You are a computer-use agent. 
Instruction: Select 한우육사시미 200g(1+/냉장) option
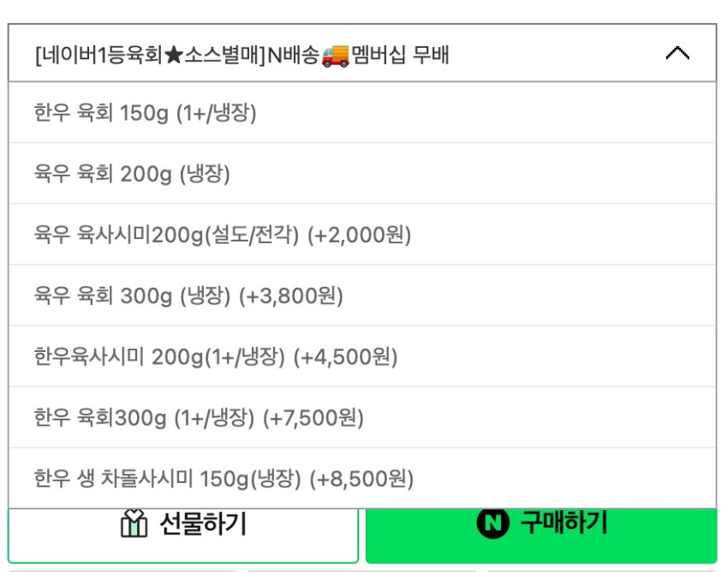(159, 357)
